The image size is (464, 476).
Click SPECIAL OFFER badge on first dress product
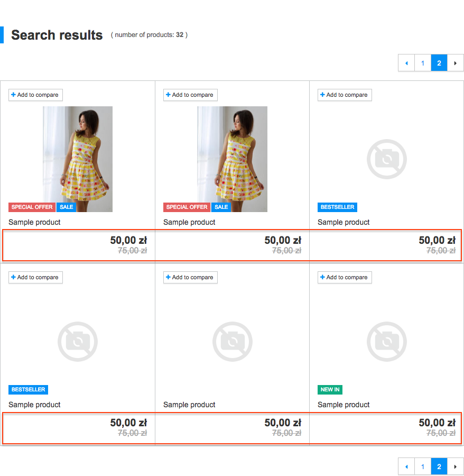[32, 207]
